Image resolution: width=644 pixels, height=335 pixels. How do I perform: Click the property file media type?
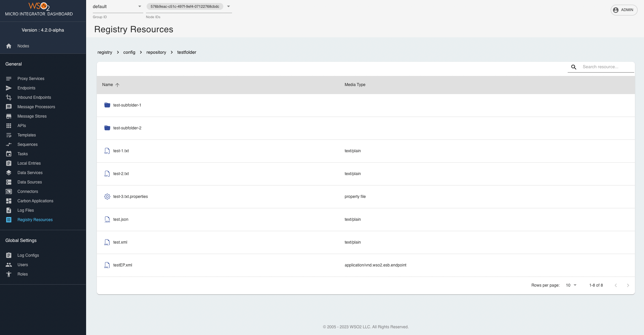[355, 197]
